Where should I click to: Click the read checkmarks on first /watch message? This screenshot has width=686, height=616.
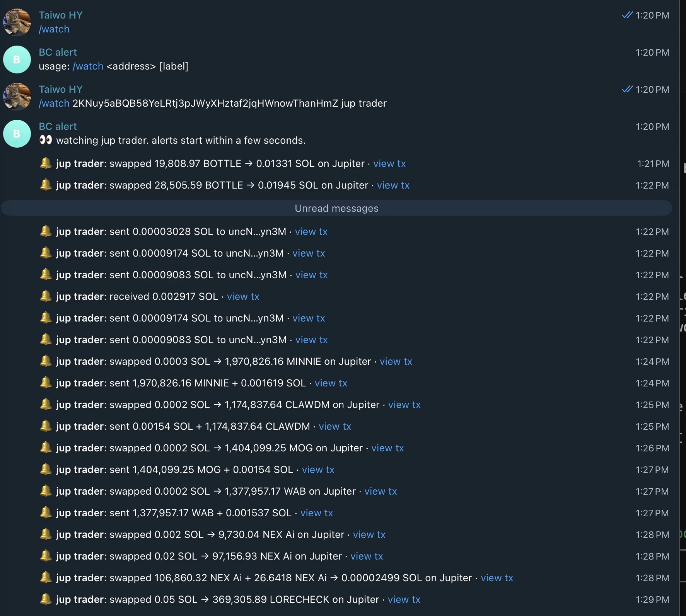coord(627,15)
